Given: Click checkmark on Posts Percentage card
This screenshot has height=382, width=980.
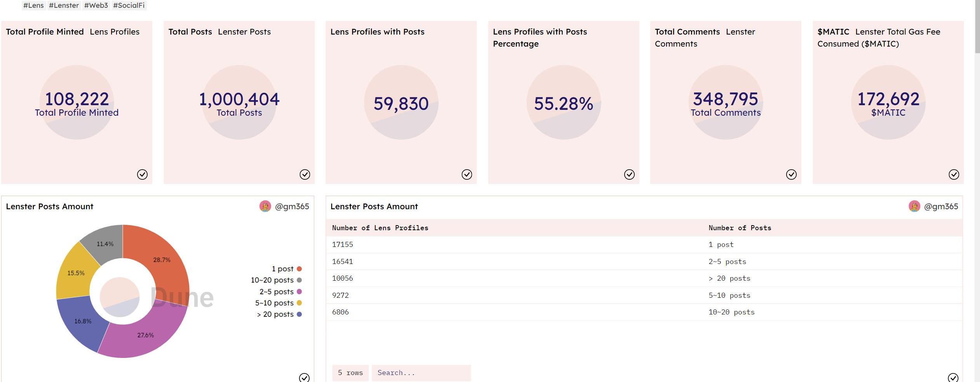Looking at the screenshot, I should coord(629,175).
